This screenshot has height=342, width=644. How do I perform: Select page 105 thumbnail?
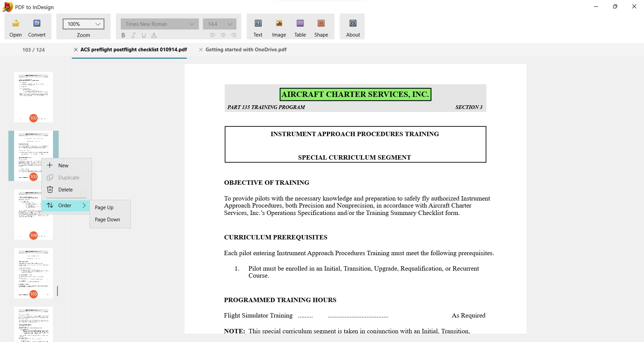coord(34,273)
